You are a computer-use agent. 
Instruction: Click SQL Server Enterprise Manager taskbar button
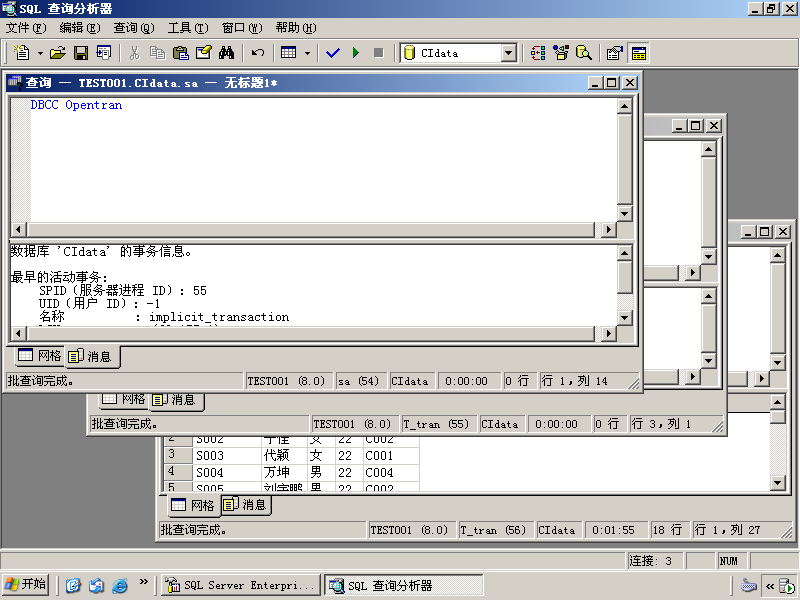coord(241,585)
